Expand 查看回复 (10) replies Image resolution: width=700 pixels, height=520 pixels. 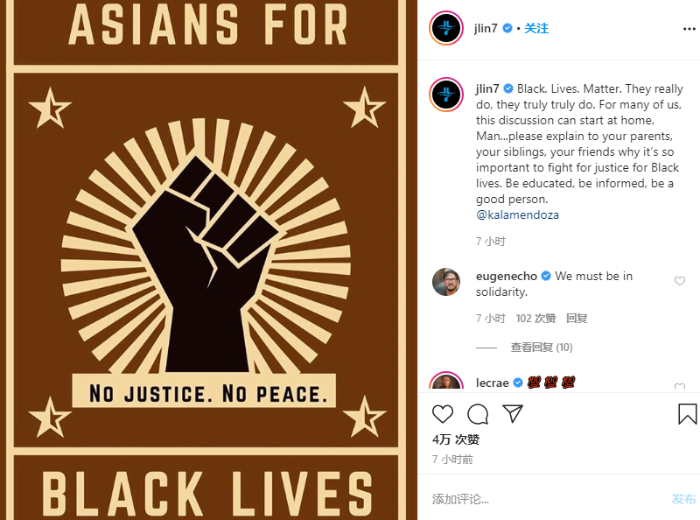click(542, 347)
